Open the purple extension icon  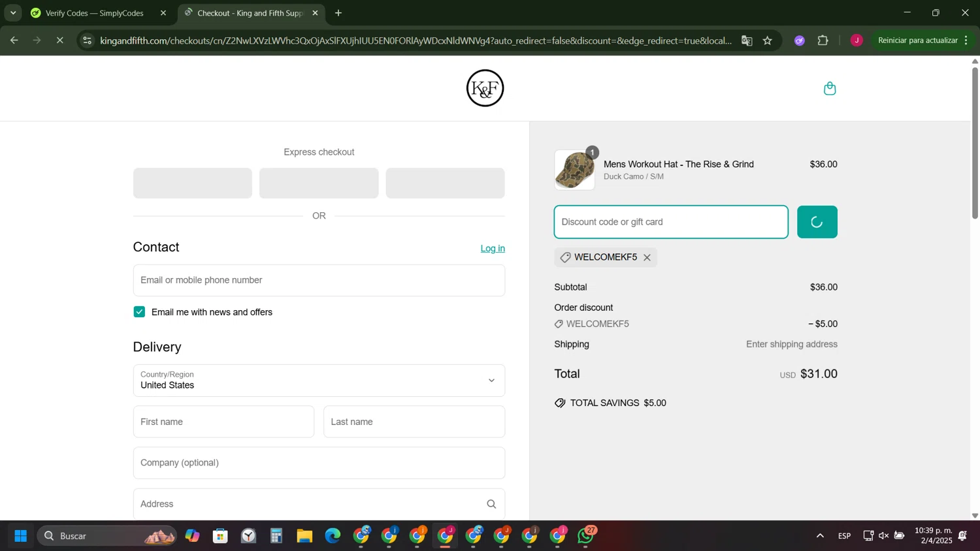coord(800,40)
